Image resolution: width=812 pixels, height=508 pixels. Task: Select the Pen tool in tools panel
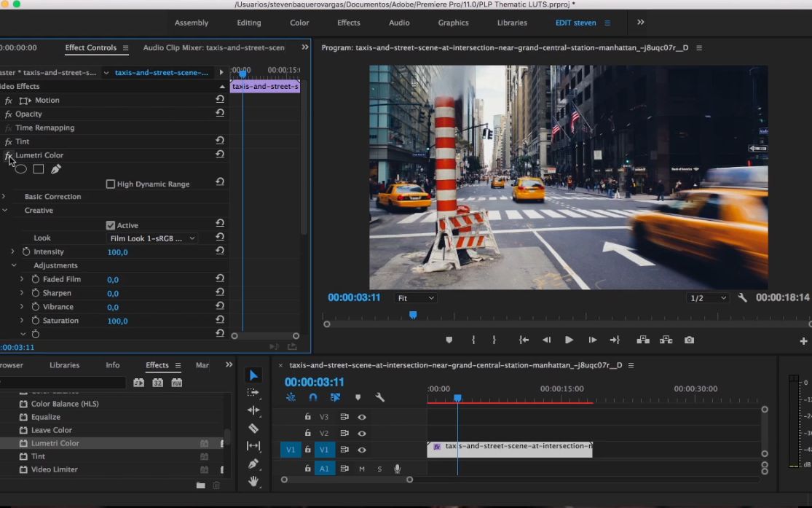(x=253, y=464)
